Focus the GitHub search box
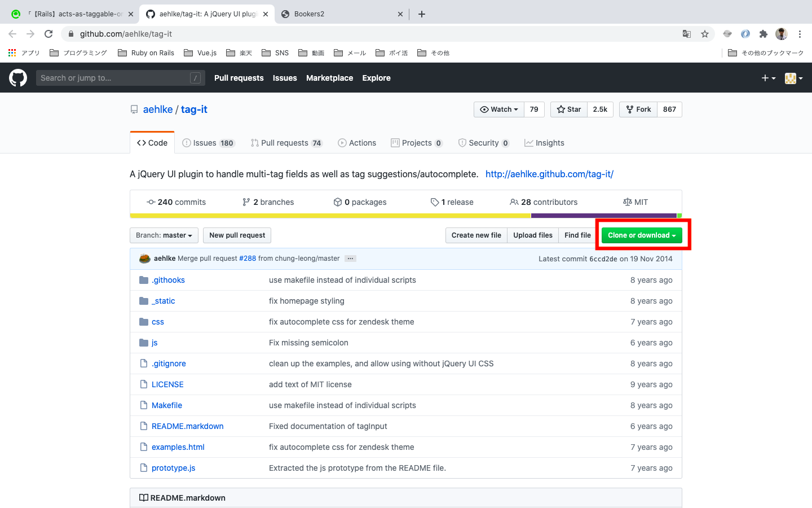The height and width of the screenshot is (508, 812). [x=121, y=78]
